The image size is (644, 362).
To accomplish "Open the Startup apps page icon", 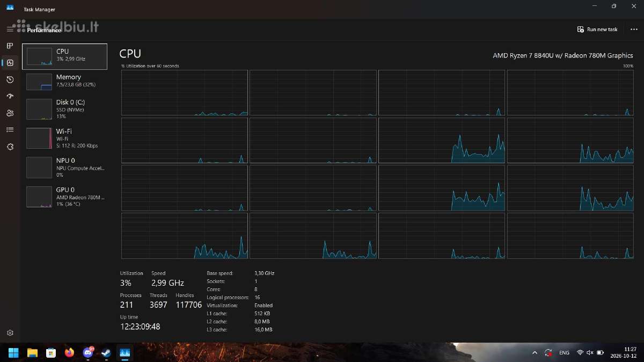I will coord(10,96).
